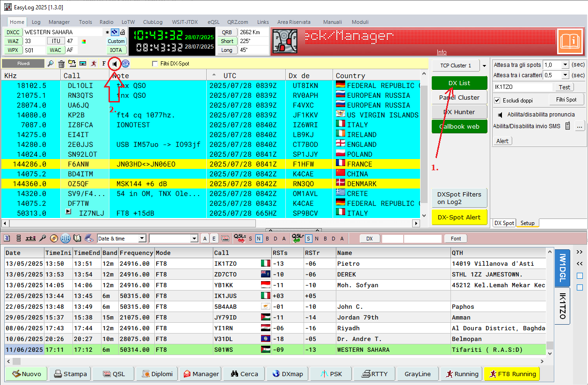Toggle the QSLs S status button
This screenshot has width=588, height=385.
250,239
